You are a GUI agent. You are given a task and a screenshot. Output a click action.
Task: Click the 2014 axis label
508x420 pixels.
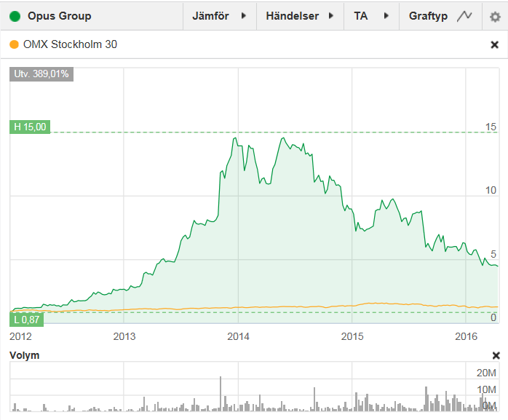(238, 336)
